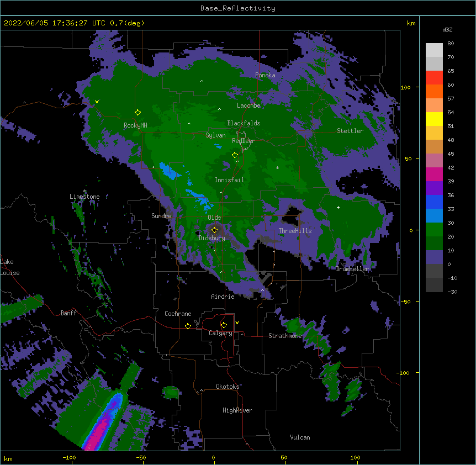
Task: Click the Lake Louise label
Action: (x=10, y=267)
